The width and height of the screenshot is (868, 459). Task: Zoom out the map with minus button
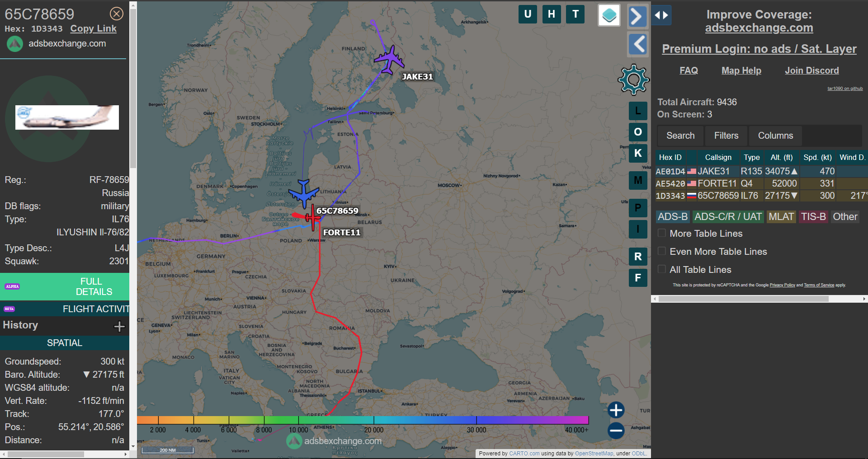(616, 431)
